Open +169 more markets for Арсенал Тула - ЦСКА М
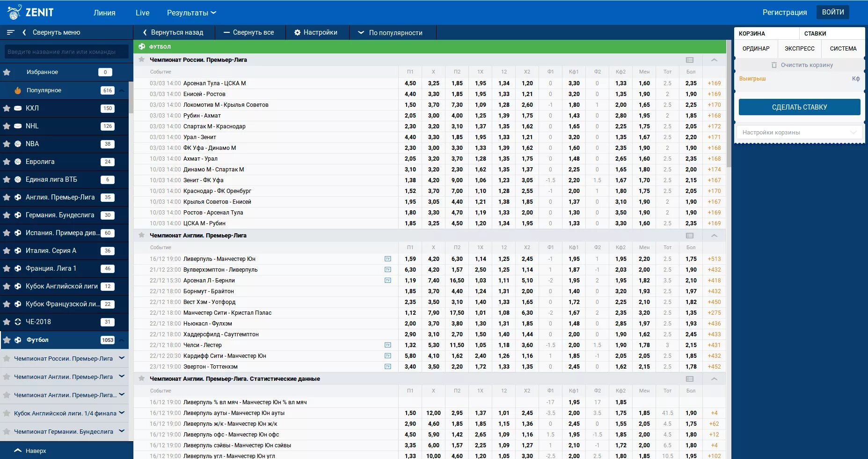The image size is (868, 459). click(714, 83)
